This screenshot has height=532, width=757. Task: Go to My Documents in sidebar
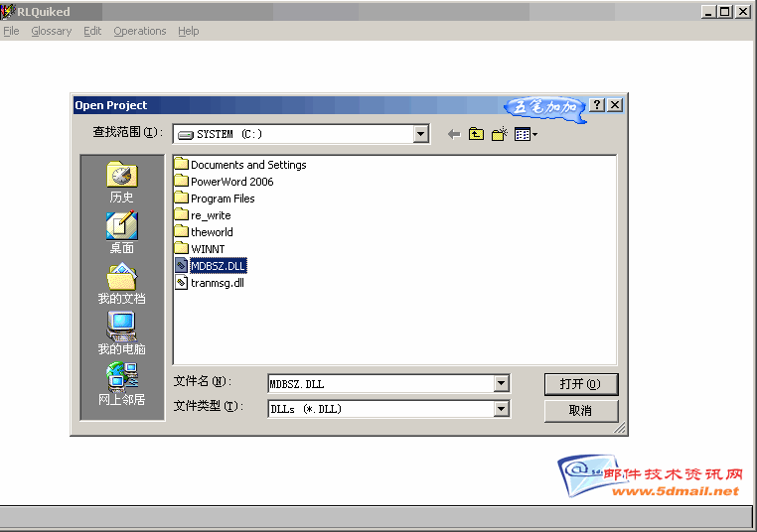click(122, 281)
